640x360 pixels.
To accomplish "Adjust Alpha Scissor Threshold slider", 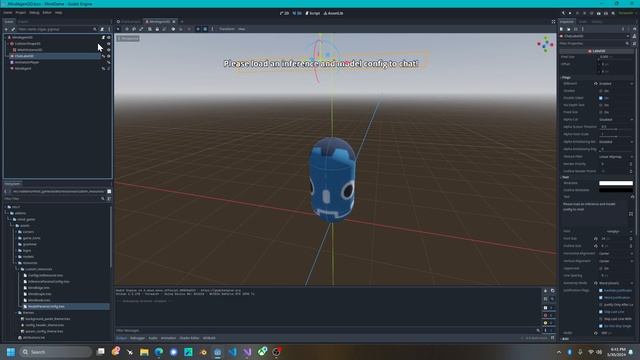I will tap(616, 129).
